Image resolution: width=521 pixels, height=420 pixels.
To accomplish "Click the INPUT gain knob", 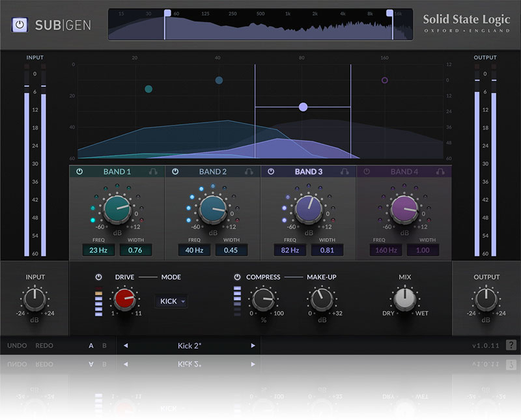I will coord(35,299).
